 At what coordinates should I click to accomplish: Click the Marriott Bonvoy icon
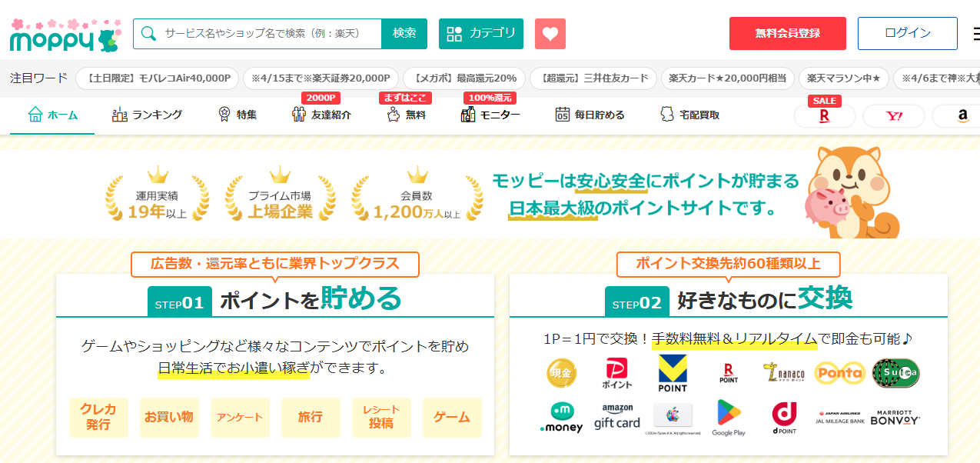(895, 418)
